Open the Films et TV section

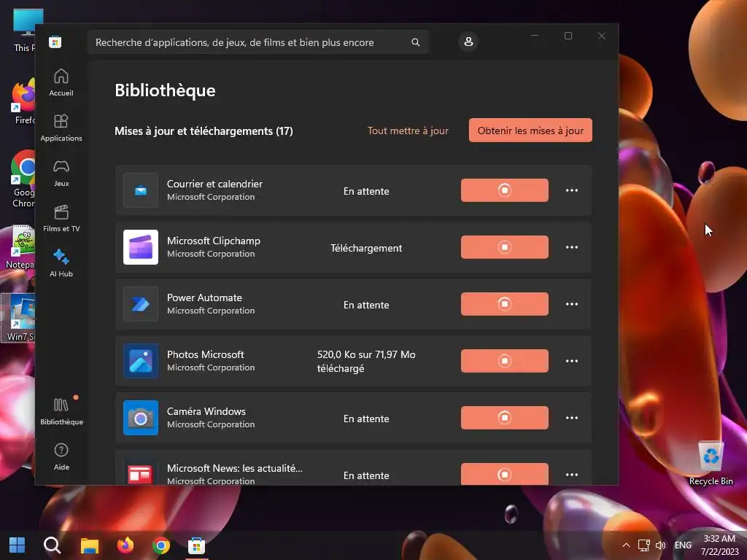[61, 218]
